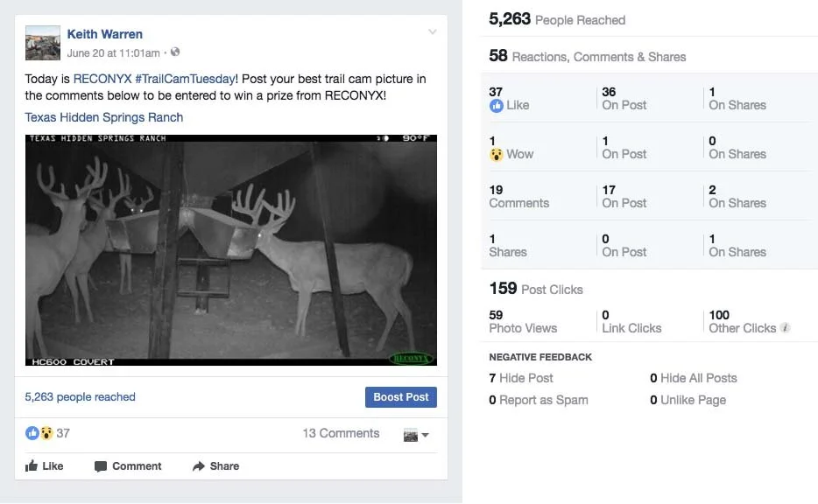Select the 36 On Post likes value
The image size is (818, 504).
[x=624, y=99]
